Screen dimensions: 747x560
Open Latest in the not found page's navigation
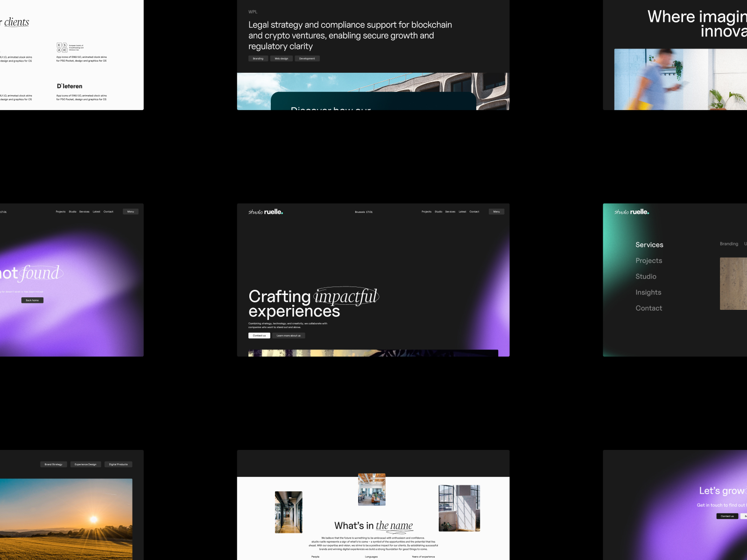click(x=96, y=212)
